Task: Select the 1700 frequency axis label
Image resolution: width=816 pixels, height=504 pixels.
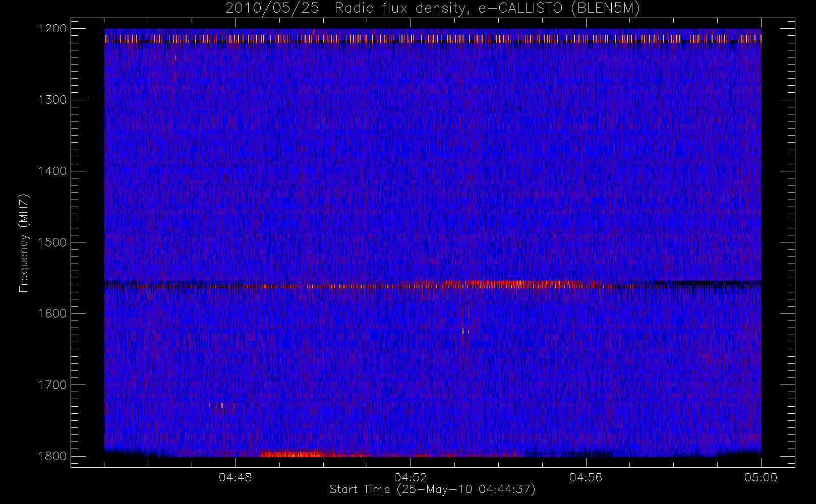Action: [52, 385]
